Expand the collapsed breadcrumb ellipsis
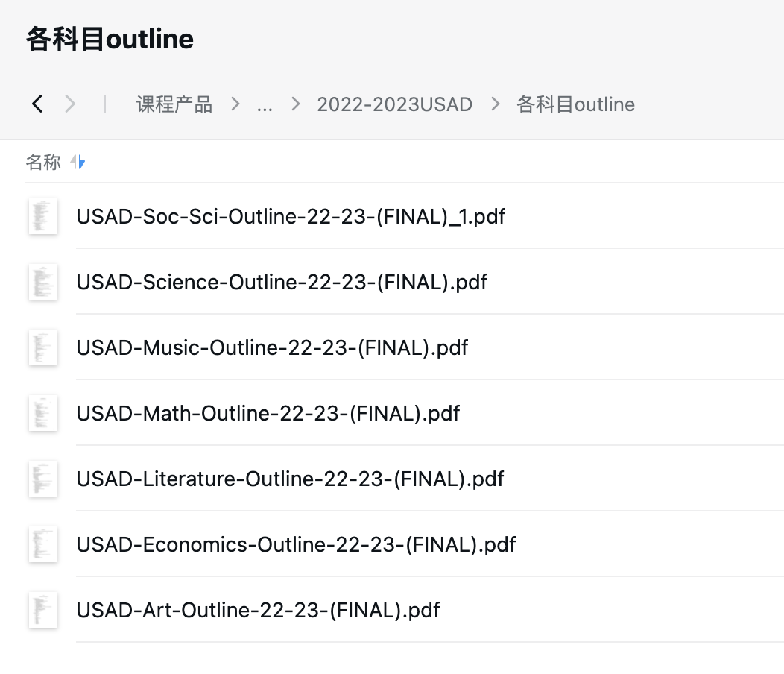This screenshot has height=674, width=784. tap(265, 104)
